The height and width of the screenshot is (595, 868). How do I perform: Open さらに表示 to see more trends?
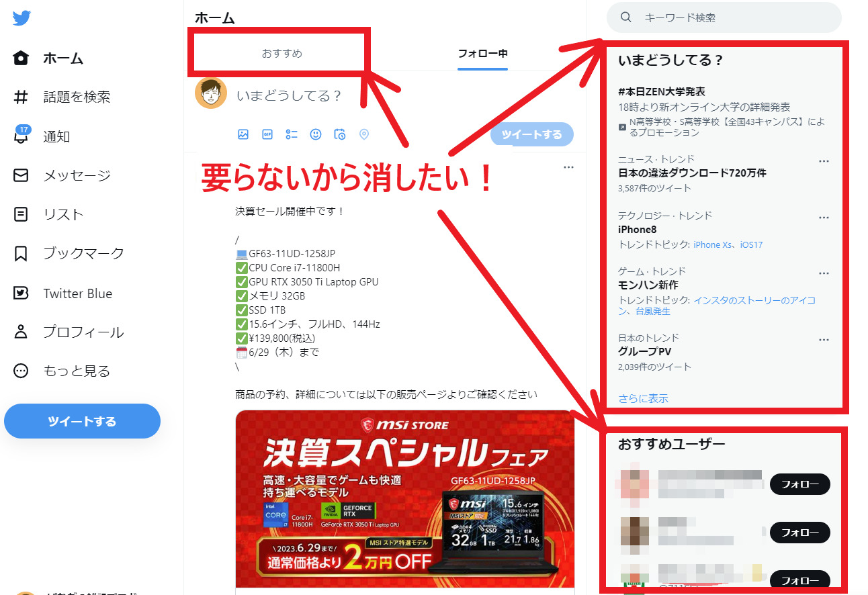pos(643,398)
